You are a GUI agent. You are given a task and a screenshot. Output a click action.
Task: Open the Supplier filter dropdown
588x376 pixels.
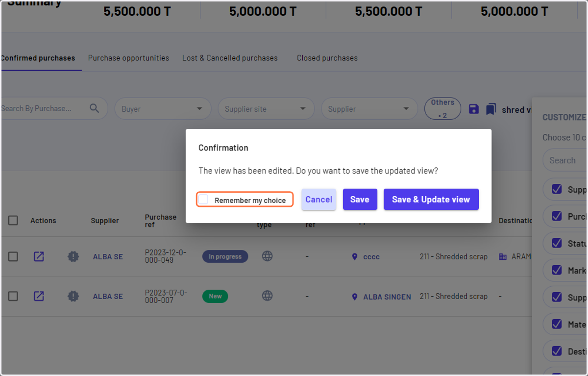[369, 109]
